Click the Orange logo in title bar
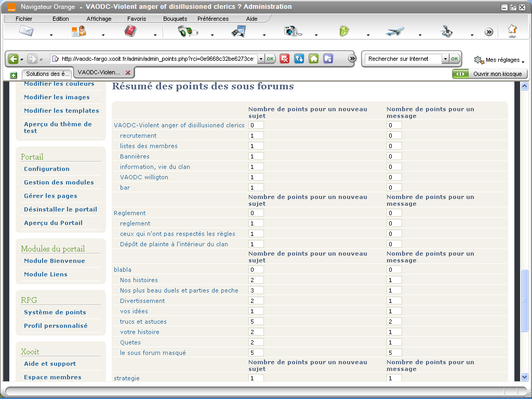532x399 pixels. point(12,7)
